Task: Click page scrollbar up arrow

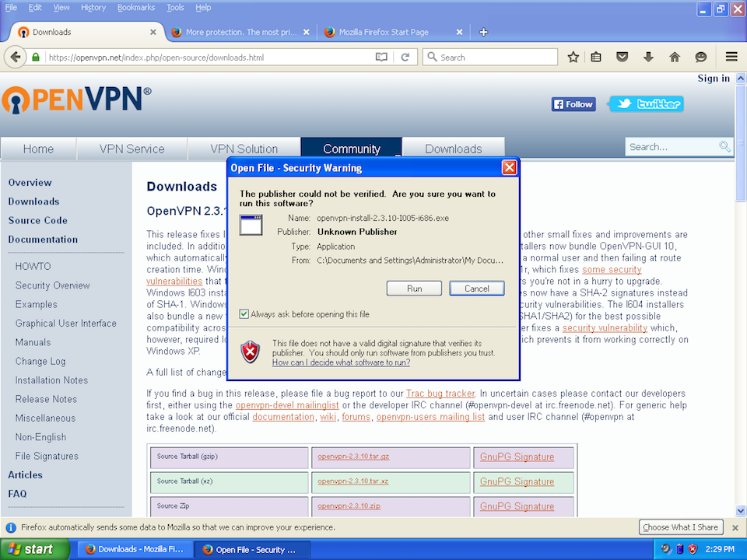Action: [x=741, y=78]
